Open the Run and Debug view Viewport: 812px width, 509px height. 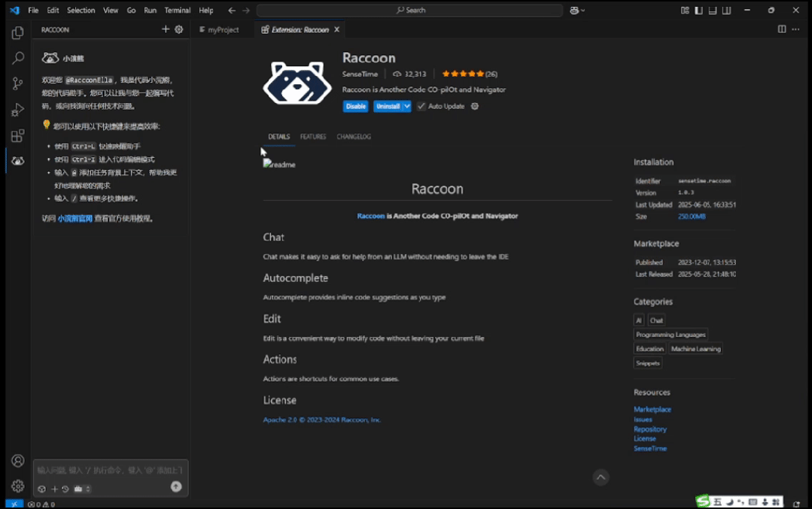tap(17, 110)
